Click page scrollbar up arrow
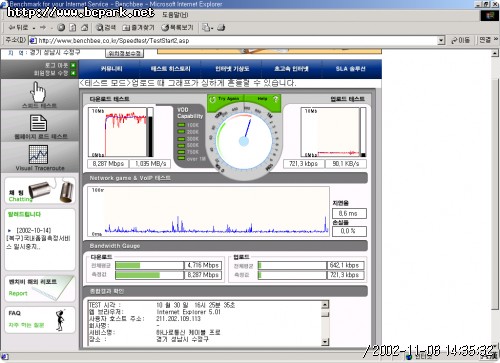The image size is (500, 363). click(x=495, y=53)
